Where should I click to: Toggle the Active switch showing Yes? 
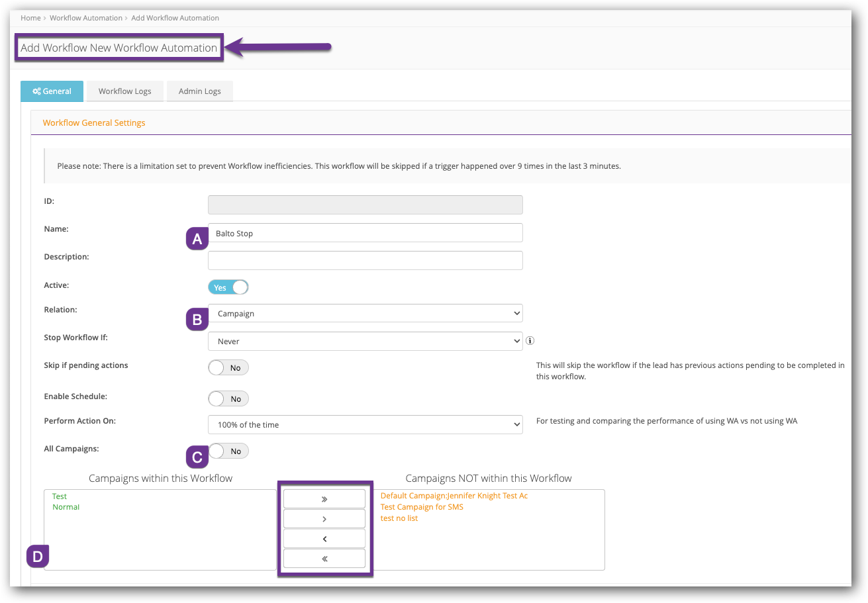(228, 288)
